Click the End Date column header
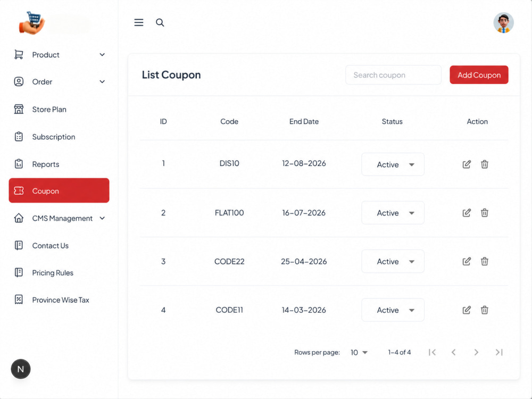 click(304, 121)
